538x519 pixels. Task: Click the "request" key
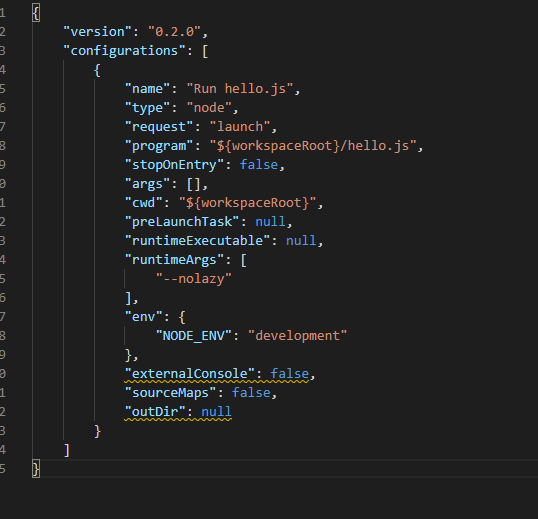(159, 127)
